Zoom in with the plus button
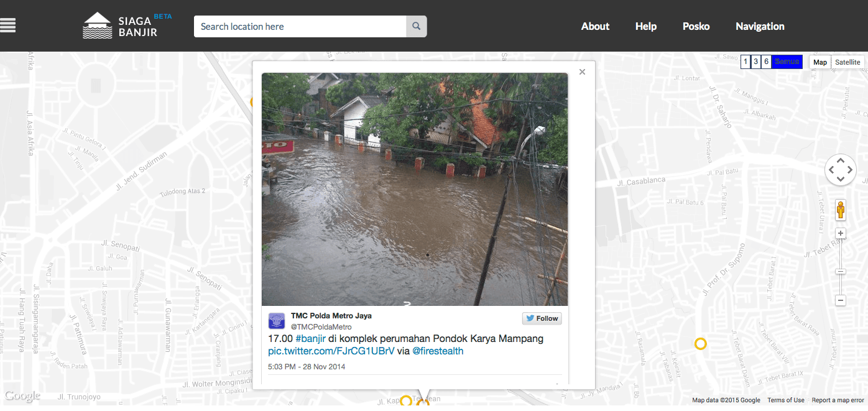Viewport: 868px width, 411px height. click(x=841, y=234)
